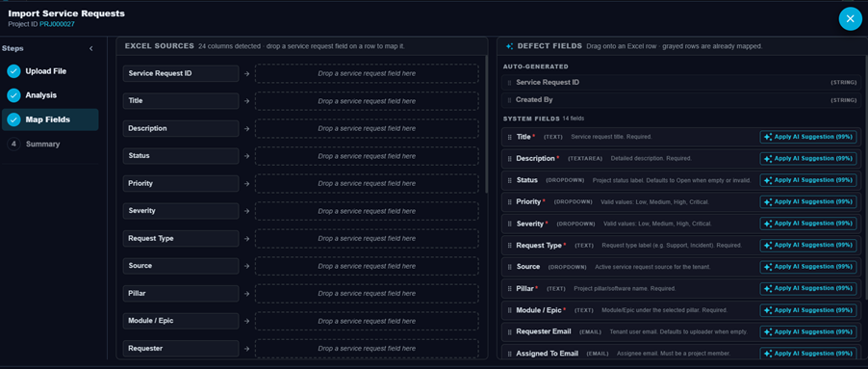
Task: Apply AI Suggestion for Pillar field
Action: [808, 288]
